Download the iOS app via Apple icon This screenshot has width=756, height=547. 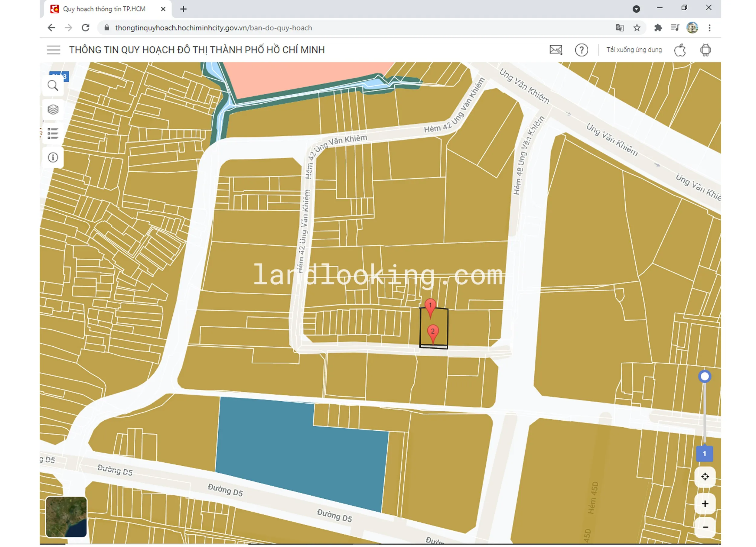(x=680, y=50)
